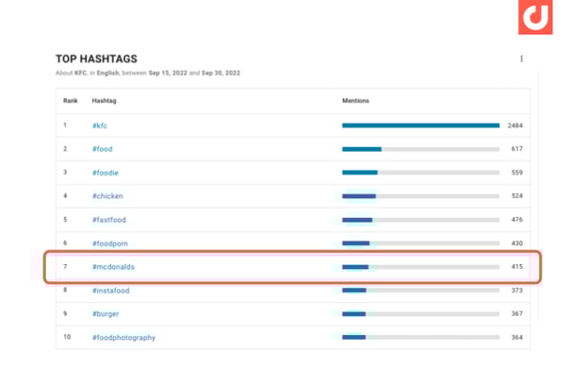The image size is (588, 368).
Task: Click the date range subtitle text
Action: (x=148, y=73)
